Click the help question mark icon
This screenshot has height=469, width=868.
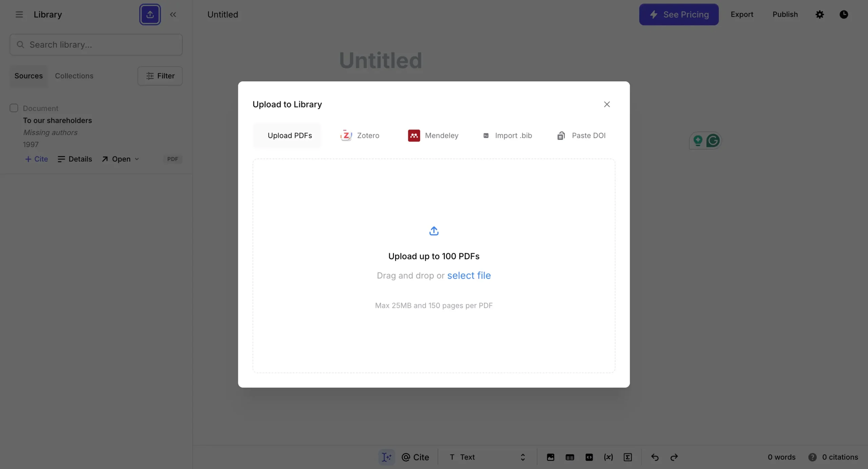pyautogui.click(x=812, y=457)
